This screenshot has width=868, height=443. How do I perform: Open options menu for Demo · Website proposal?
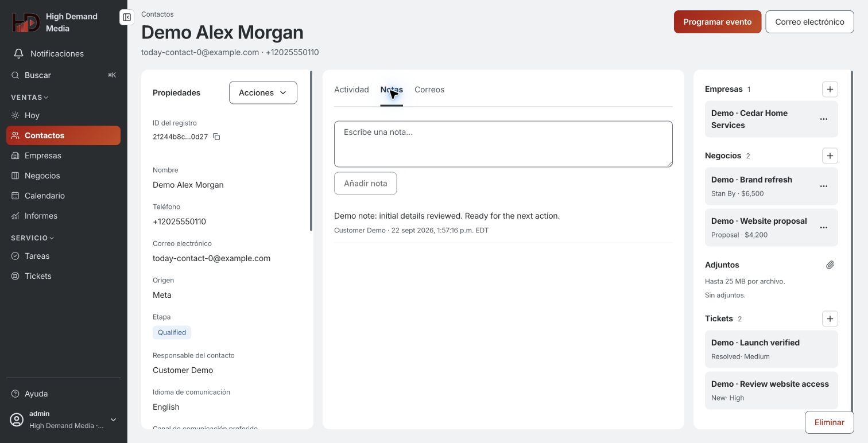824,227
